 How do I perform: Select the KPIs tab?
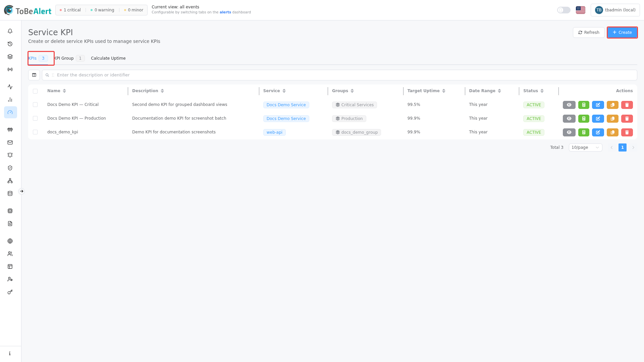pyautogui.click(x=38, y=58)
